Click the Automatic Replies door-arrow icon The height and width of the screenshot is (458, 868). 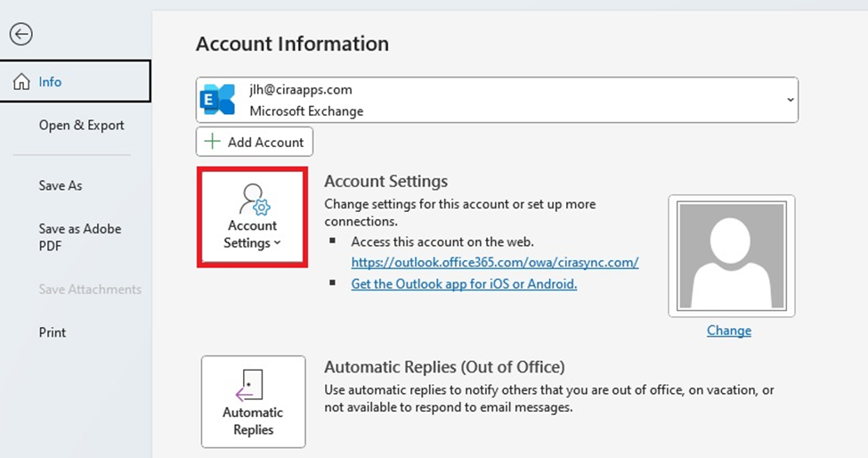tap(249, 386)
